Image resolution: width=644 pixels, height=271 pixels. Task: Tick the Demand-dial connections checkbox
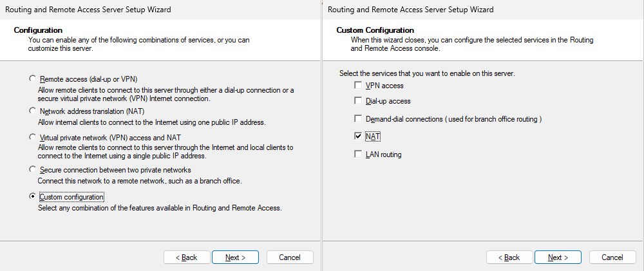click(x=358, y=119)
